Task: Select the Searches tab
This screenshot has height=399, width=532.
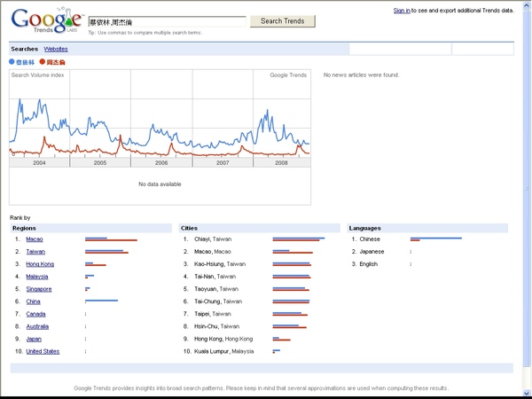Action: coord(25,49)
